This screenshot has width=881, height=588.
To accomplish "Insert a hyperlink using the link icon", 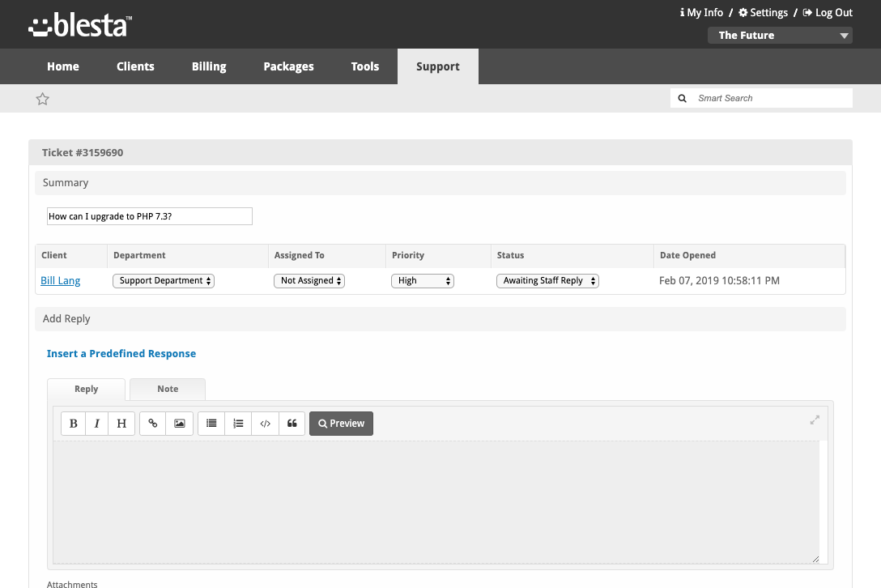I will point(153,424).
